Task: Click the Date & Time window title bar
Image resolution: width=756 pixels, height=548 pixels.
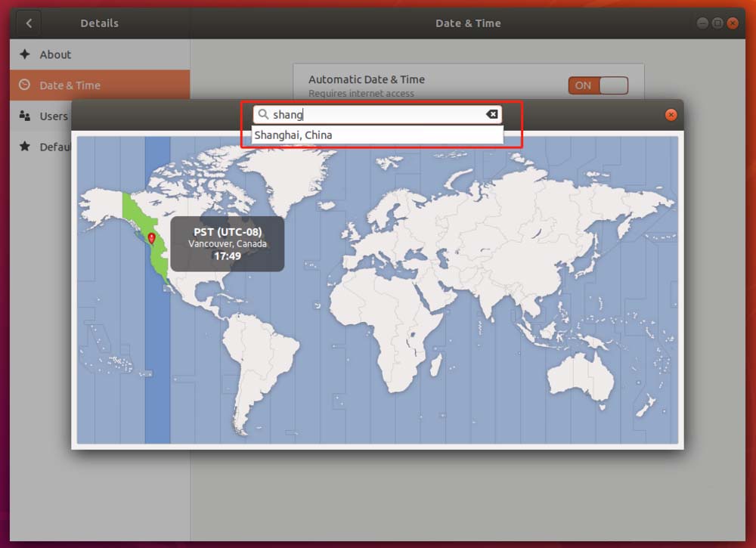Action: [x=468, y=23]
